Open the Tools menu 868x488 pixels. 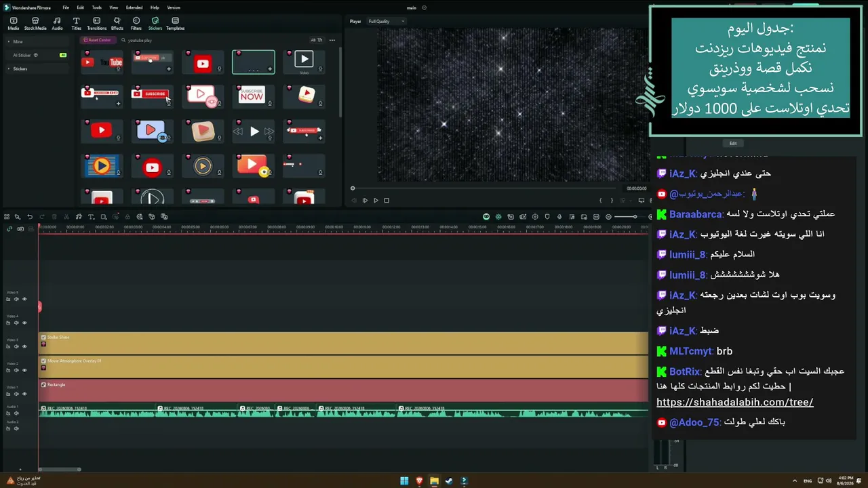[x=97, y=7]
